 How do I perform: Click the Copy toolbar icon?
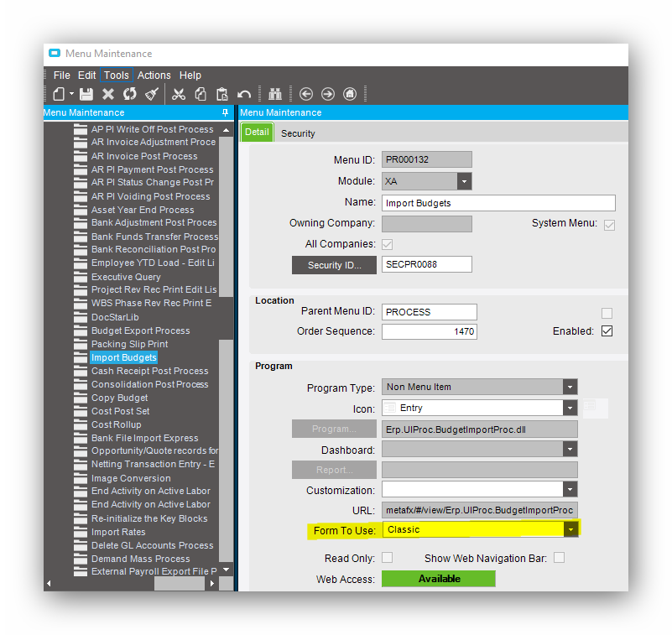pos(201,94)
